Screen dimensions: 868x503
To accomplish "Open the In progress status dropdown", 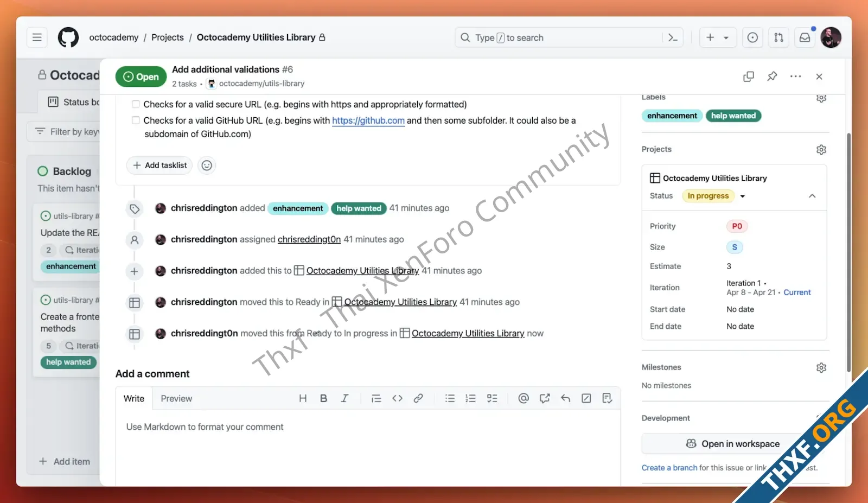I will click(714, 196).
